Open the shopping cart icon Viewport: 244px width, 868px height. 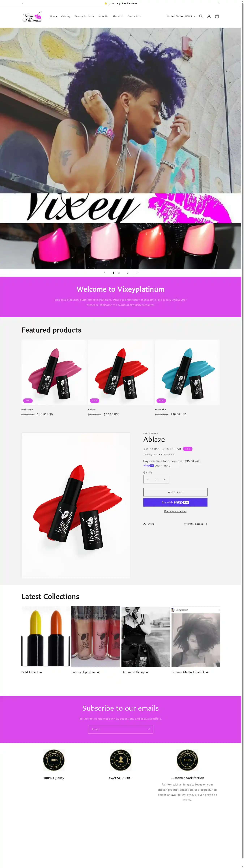coord(217,16)
